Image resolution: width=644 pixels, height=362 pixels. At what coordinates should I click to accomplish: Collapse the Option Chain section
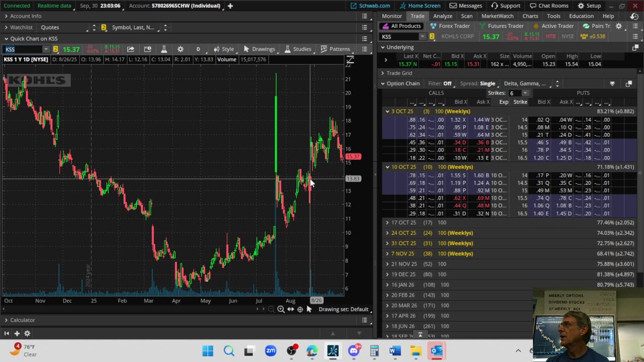(383, 83)
